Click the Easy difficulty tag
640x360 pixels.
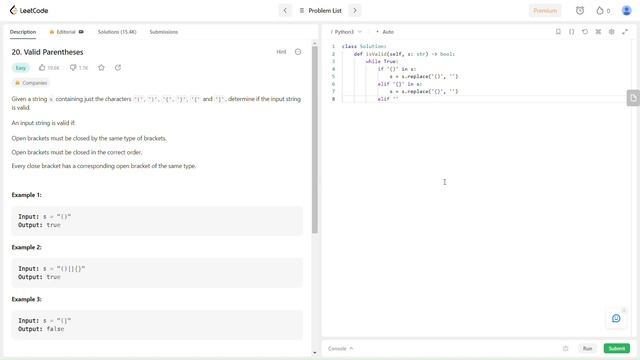click(20, 68)
